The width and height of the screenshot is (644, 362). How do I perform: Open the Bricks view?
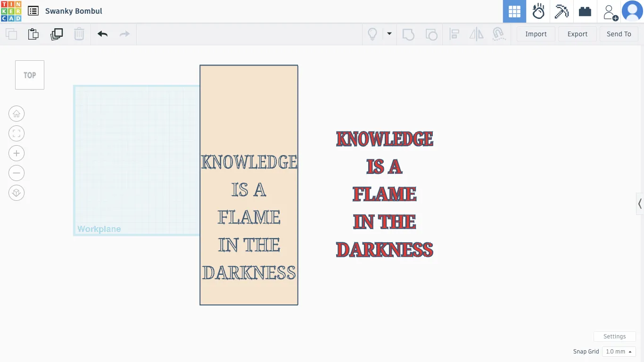coord(585,11)
